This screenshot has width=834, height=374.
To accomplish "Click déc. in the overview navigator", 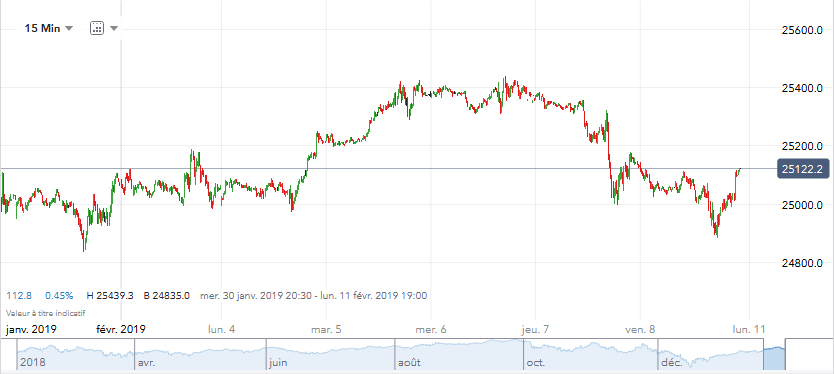I will click(x=671, y=362).
